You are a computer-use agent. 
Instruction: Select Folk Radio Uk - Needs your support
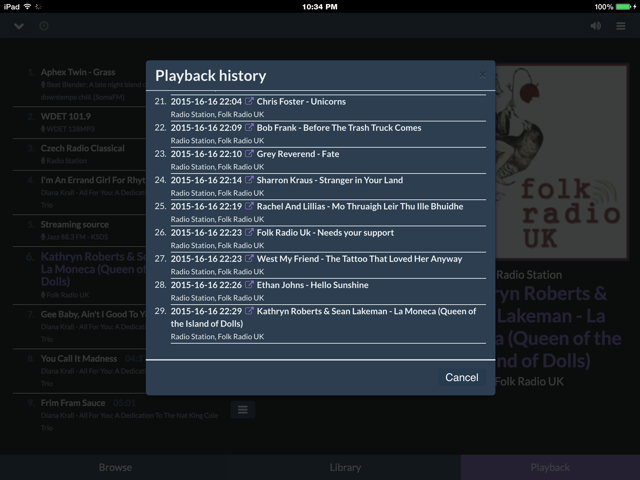(x=325, y=233)
